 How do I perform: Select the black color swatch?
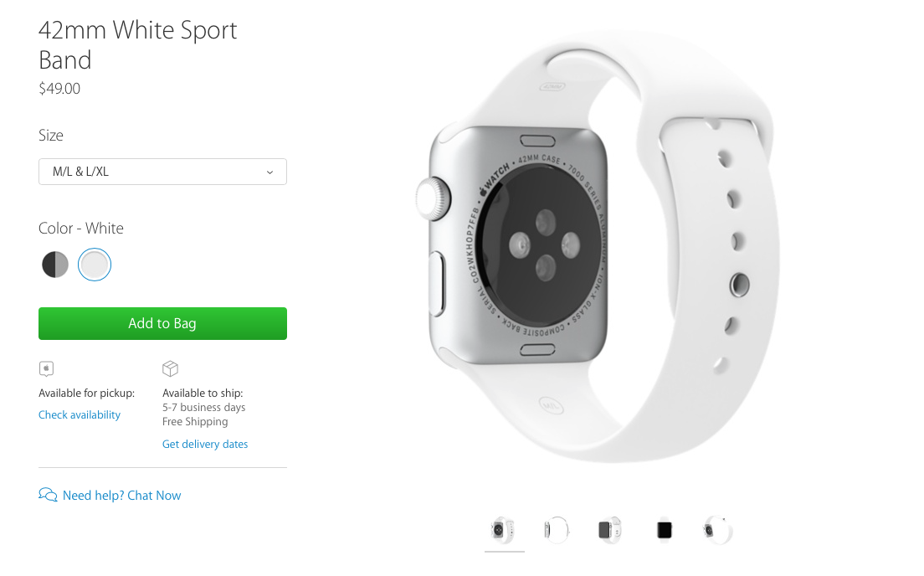pyautogui.click(x=55, y=265)
